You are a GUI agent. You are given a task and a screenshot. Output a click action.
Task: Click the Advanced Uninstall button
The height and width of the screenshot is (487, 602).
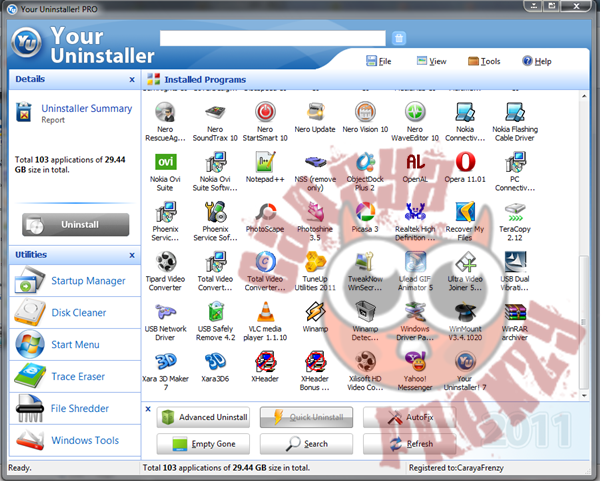[203, 417]
